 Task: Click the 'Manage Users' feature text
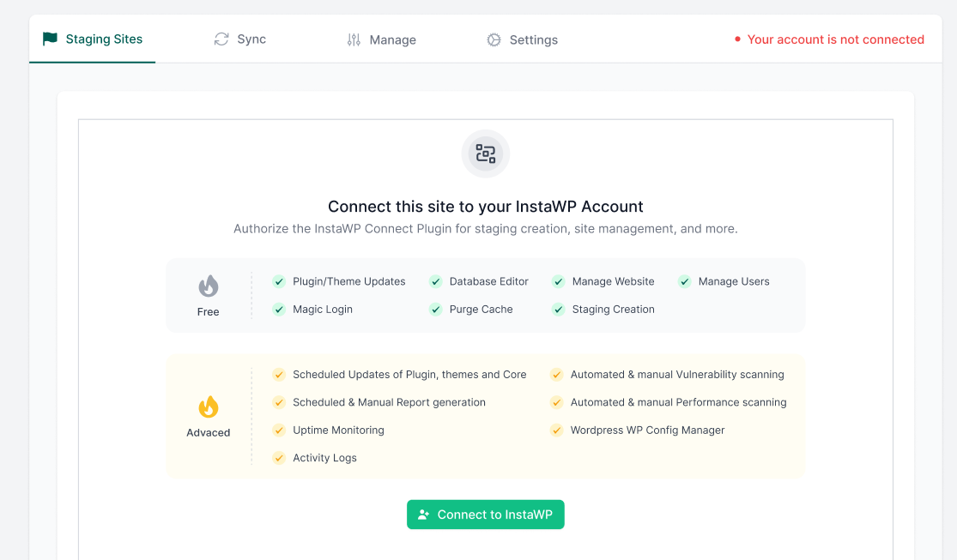pos(734,281)
